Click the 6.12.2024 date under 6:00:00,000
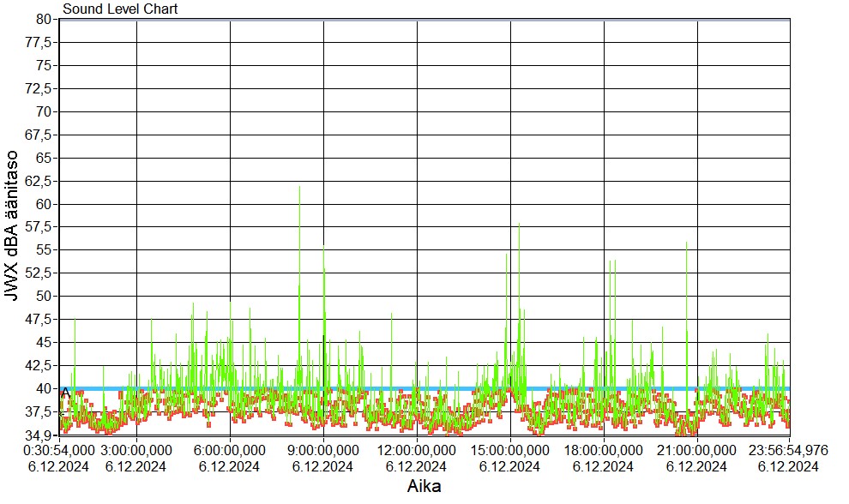This screenshot has width=849, height=504. point(229,466)
